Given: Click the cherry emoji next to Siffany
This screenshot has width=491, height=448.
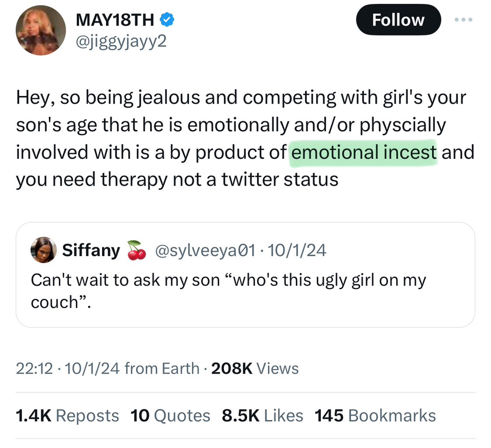Looking at the screenshot, I should click(x=137, y=250).
